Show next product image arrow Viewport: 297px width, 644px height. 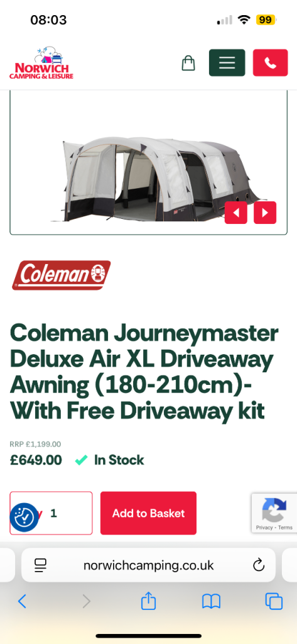(x=265, y=213)
